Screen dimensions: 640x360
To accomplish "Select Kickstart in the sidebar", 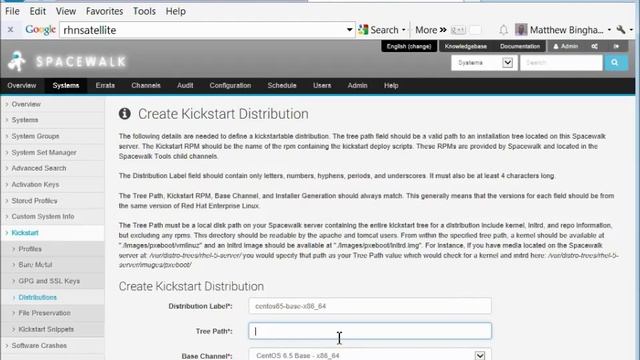I will [25, 233].
